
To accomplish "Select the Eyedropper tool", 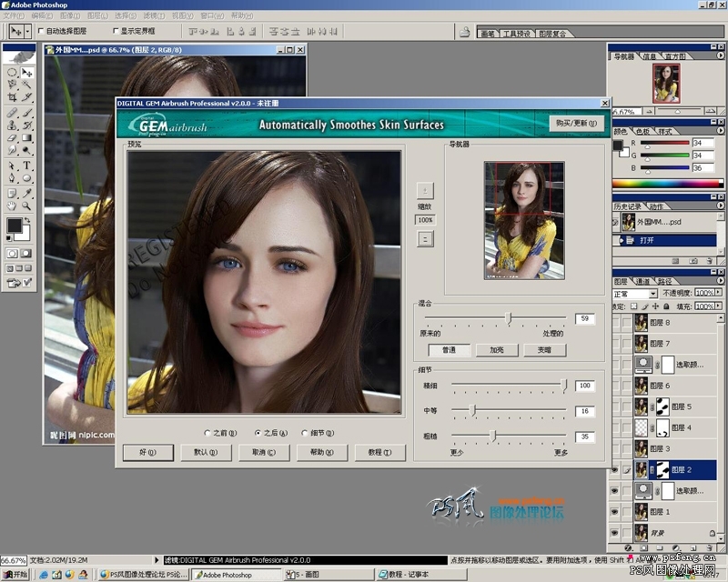I will point(27,194).
